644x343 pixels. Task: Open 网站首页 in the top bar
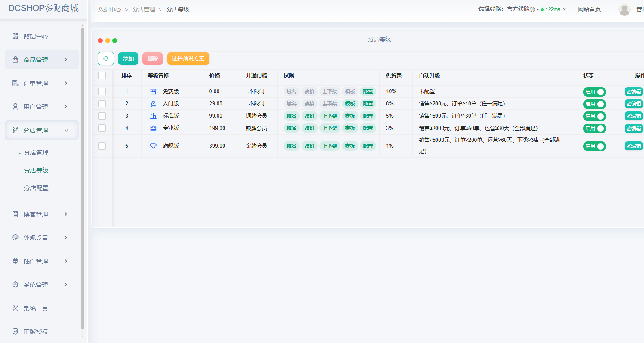[x=589, y=9]
